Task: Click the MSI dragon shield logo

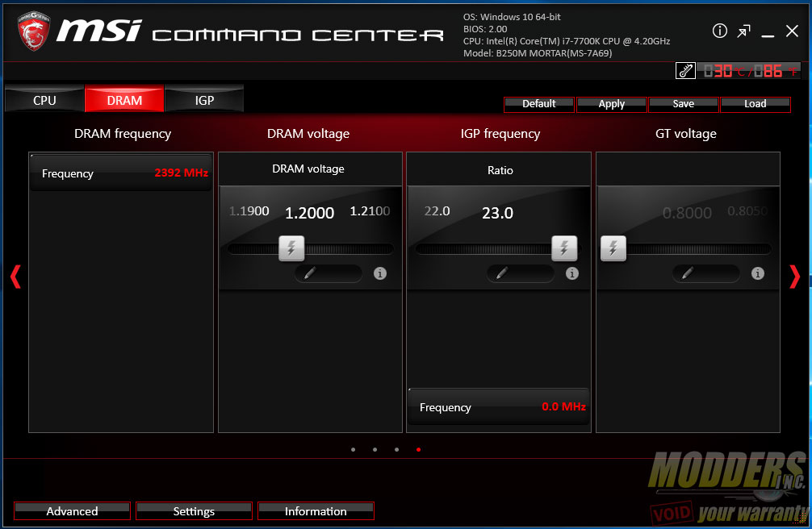Action: (x=34, y=31)
